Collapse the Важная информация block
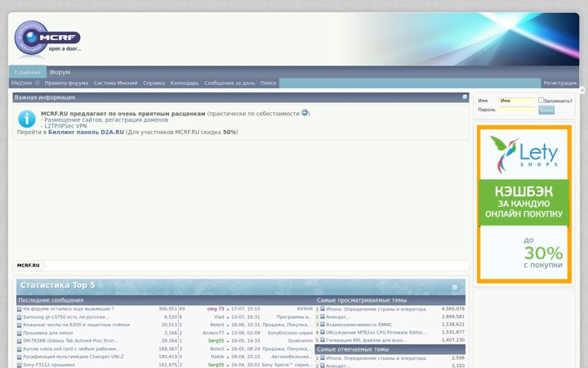The width and height of the screenshot is (588, 368). 465,96
